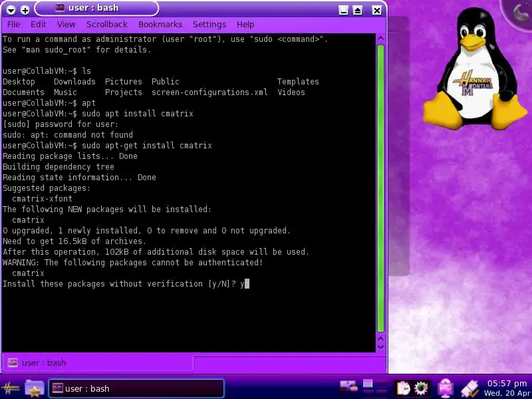Click 'WARNING: The following packages' line
The image size is (532, 399).
pos(132,263)
